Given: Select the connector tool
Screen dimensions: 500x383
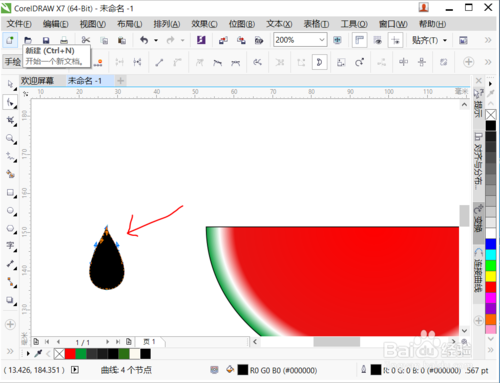Looking at the screenshot, I should tap(11, 282).
